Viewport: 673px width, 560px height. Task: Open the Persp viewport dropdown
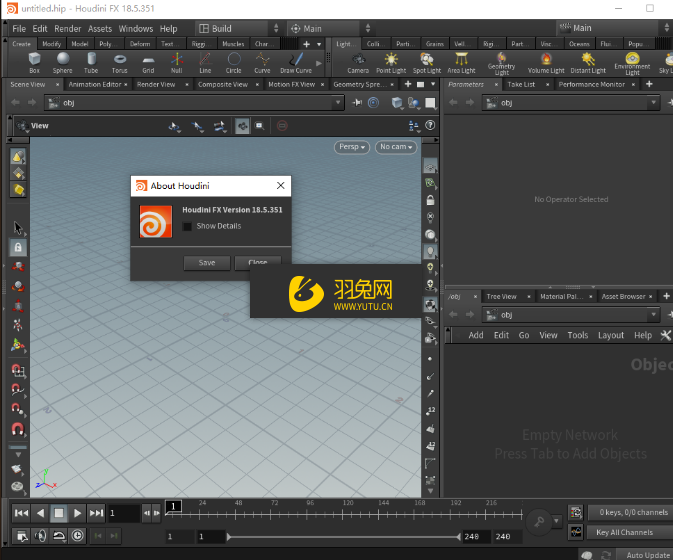click(352, 147)
